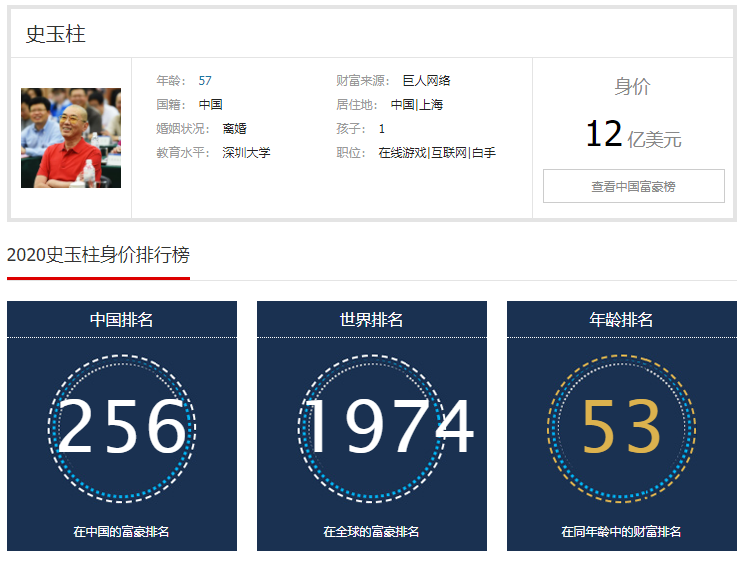Click the 在线游戏|互联网|白手 position text

tap(437, 153)
